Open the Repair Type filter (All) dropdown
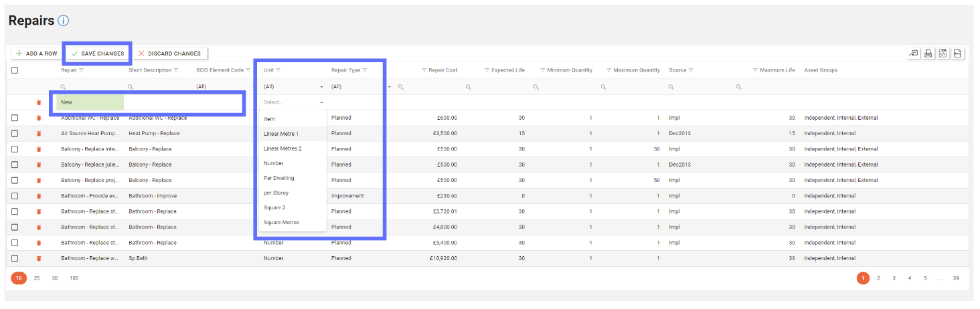980x309 pixels. coord(390,87)
